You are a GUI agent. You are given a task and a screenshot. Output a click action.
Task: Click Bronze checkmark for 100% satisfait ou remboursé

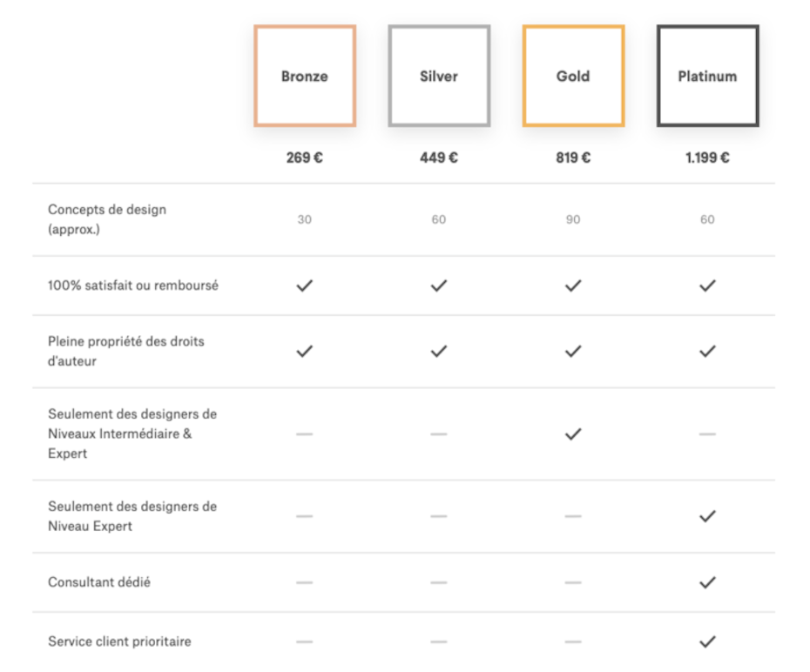[x=305, y=286]
